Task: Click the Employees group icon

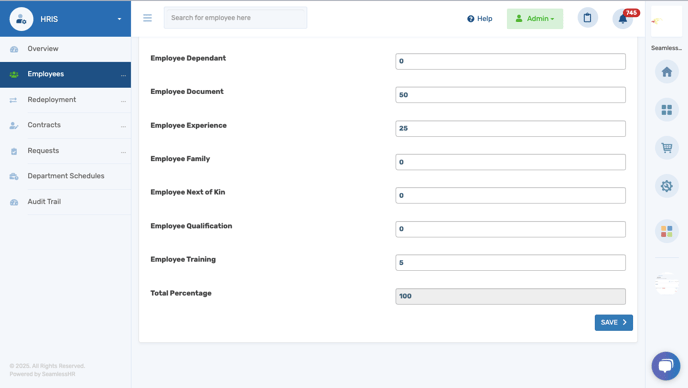Action: (14, 75)
